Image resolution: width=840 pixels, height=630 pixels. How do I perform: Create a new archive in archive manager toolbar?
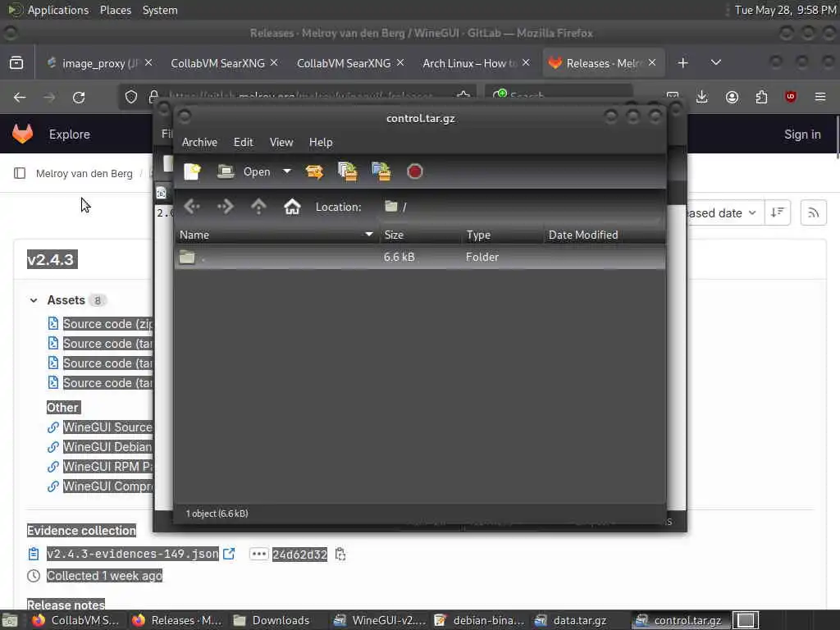pyautogui.click(x=192, y=171)
